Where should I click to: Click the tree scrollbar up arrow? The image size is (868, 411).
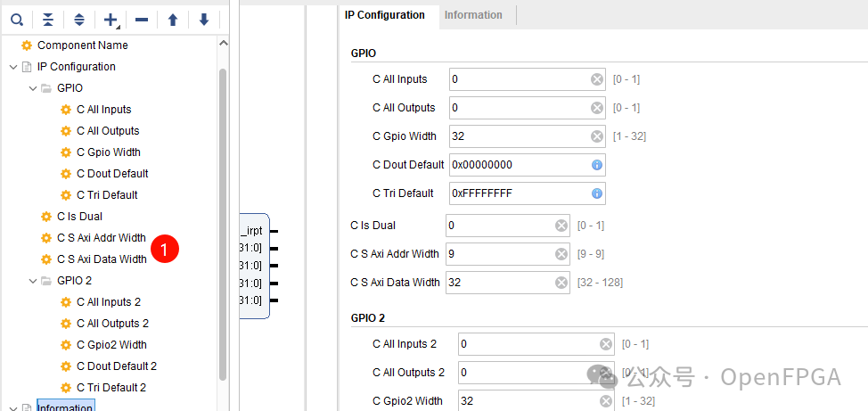(x=223, y=43)
